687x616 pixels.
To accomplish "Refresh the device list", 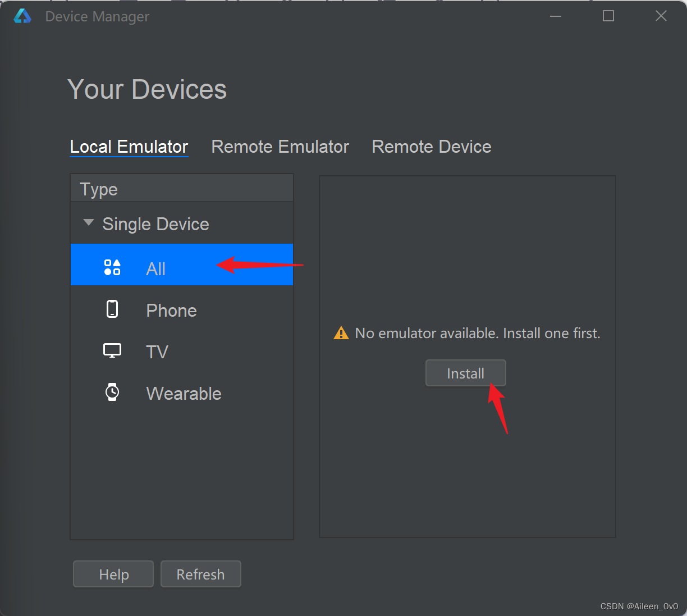I will pyautogui.click(x=200, y=574).
